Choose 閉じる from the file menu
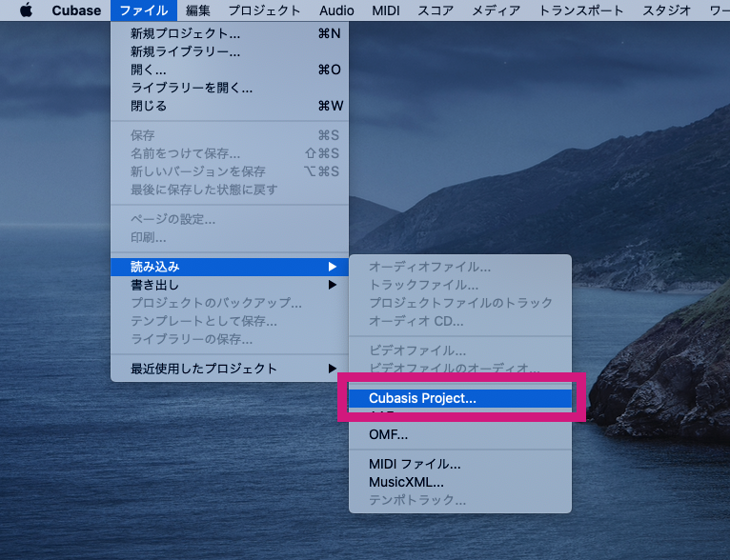Screen dimensions: 730x560 pos(230,106)
